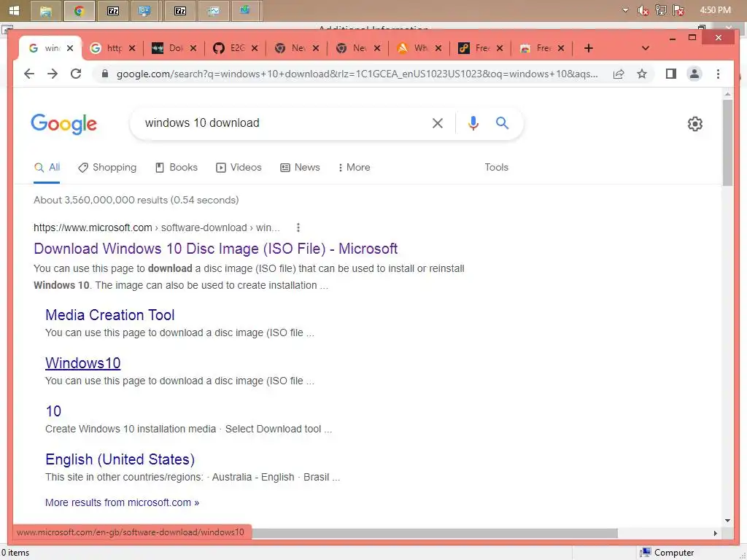747x560 pixels.
Task: Switch to News results
Action: tap(300, 167)
